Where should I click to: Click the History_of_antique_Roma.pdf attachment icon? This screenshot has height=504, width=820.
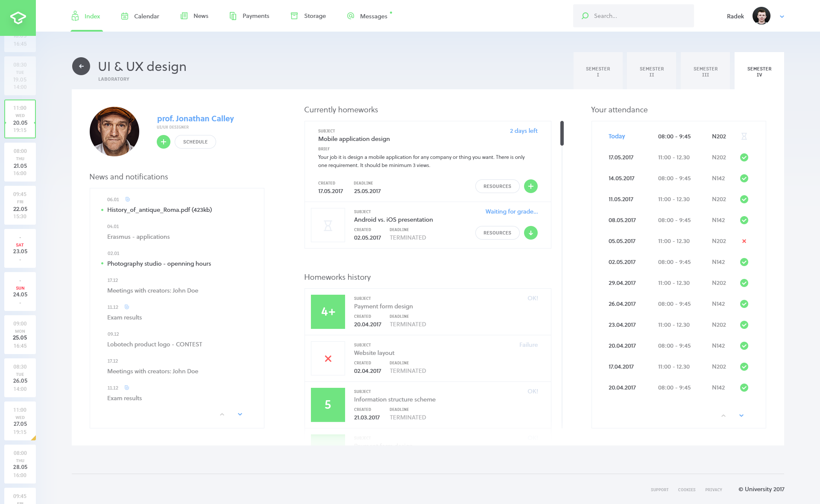tap(126, 199)
